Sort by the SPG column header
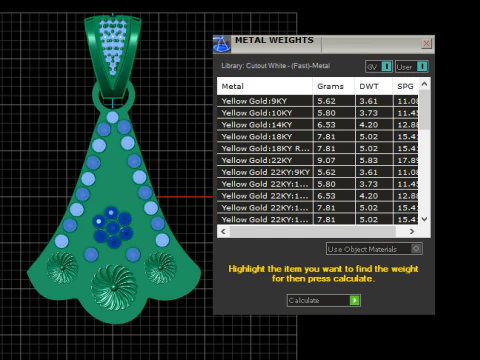The height and width of the screenshot is (360, 480). point(405,86)
